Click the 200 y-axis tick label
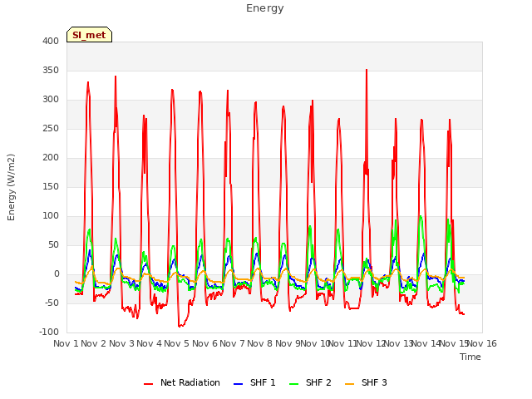Image resolution: width=532 pixels, height=399 pixels. click(x=51, y=158)
